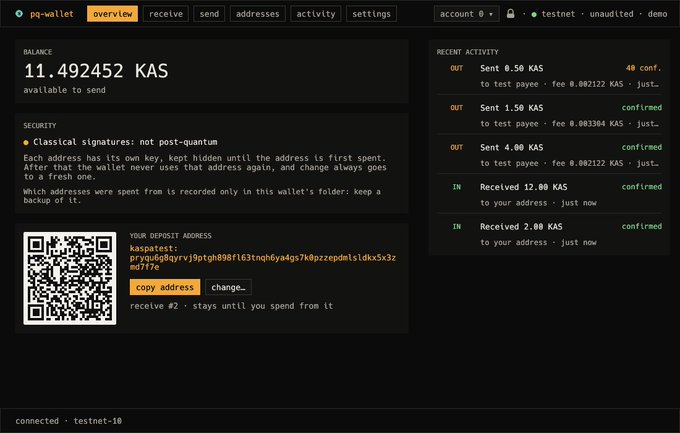Viewport: 680px width, 433px height.
Task: Select the kaspatest deposit address text
Action: 263,258
